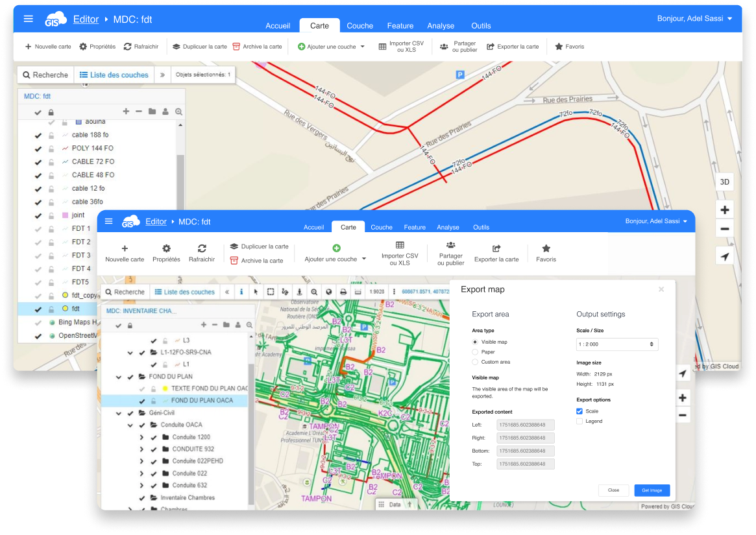
Task: Toggle visibility of CABLE 72 FO layer
Action: (38, 162)
